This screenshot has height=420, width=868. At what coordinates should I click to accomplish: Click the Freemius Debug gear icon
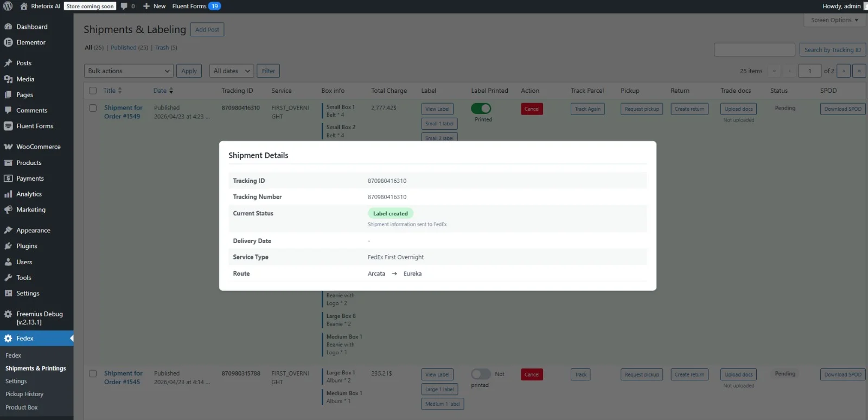(8, 314)
